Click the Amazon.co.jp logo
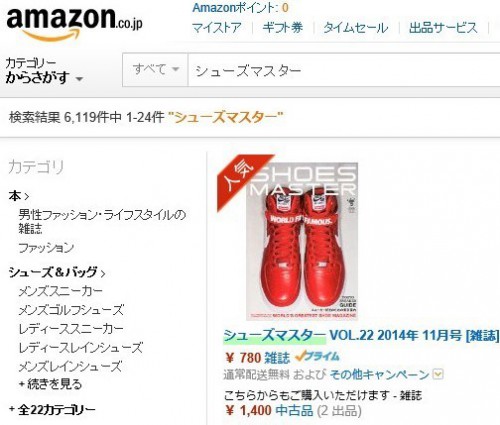The width and height of the screenshot is (500, 425). click(75, 23)
